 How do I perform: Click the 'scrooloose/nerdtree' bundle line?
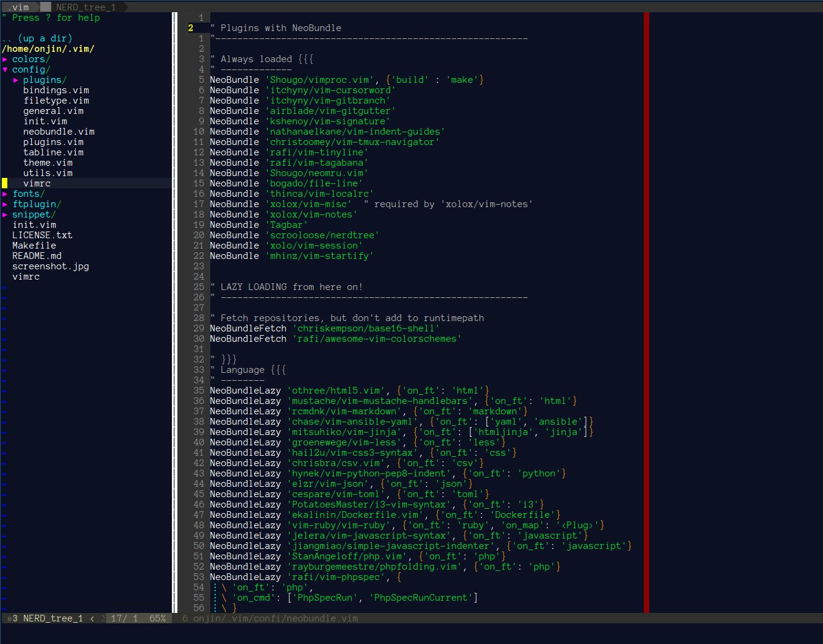(x=294, y=235)
